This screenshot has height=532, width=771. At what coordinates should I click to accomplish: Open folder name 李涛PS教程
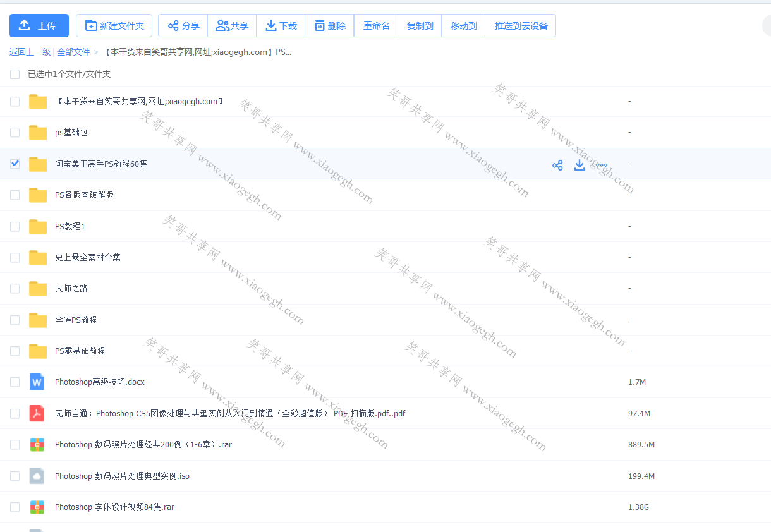(x=76, y=320)
